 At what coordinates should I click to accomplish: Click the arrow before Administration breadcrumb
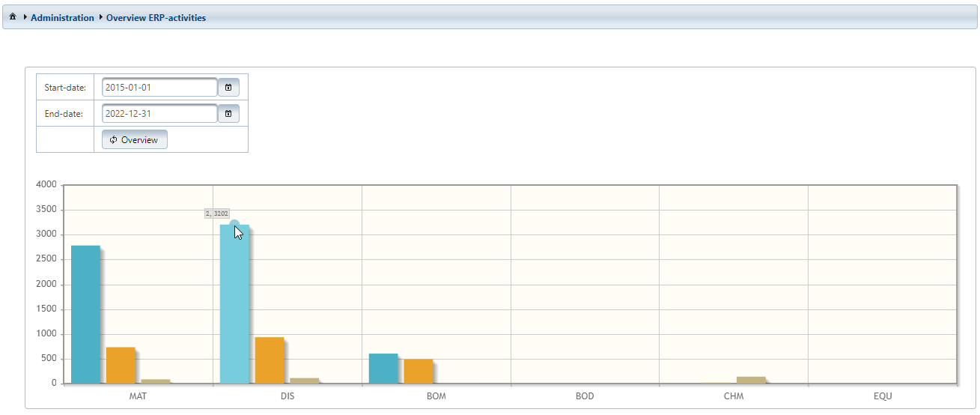(x=25, y=17)
